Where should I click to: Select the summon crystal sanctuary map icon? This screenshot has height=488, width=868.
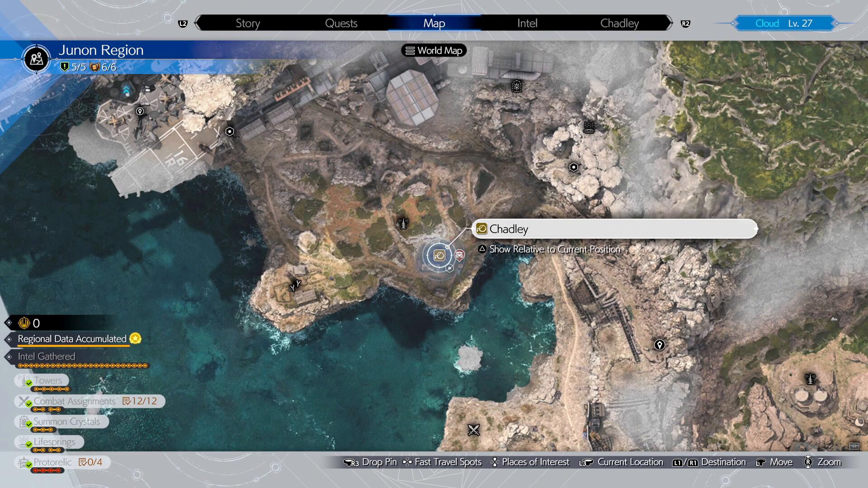(x=517, y=86)
